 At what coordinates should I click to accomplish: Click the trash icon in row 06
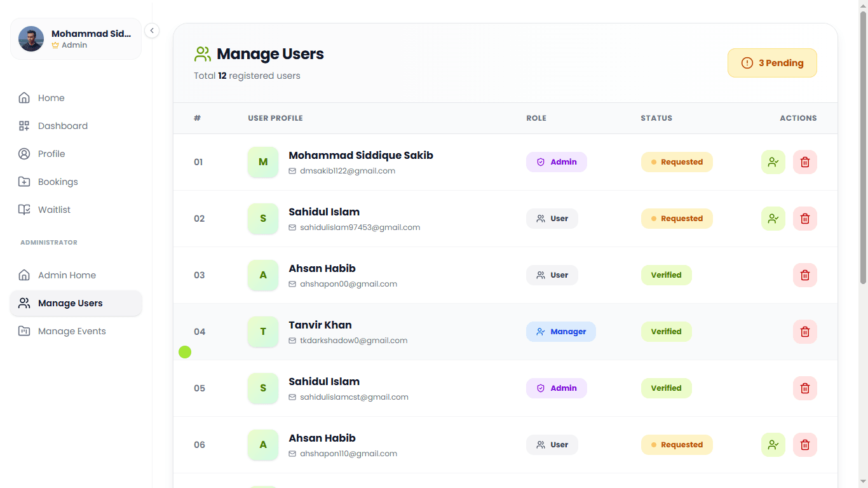point(804,445)
